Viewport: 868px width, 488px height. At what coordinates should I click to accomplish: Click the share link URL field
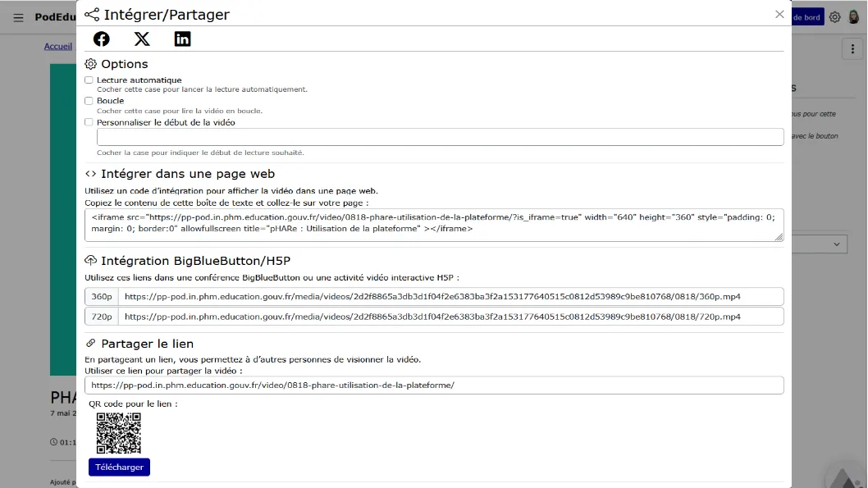coord(434,385)
